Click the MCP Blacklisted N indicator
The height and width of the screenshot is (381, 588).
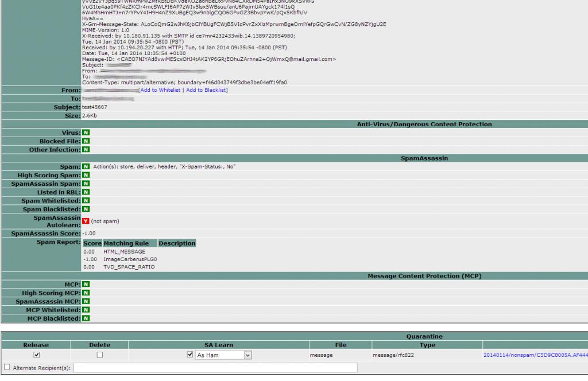tap(86, 318)
